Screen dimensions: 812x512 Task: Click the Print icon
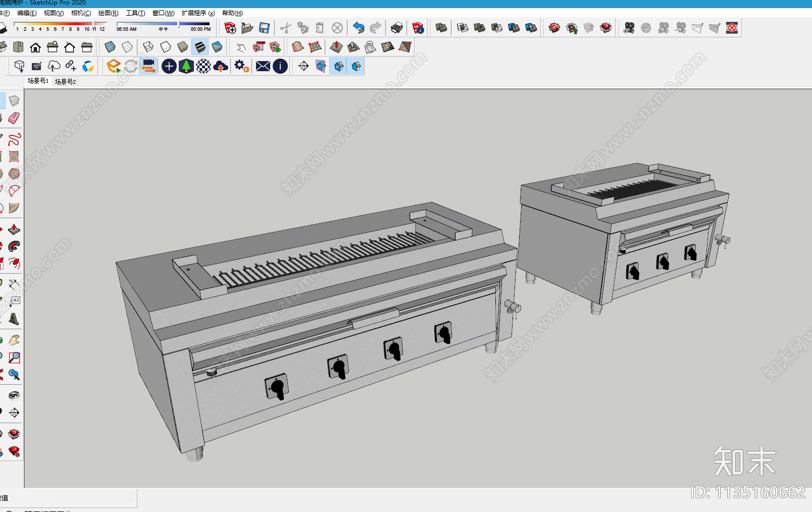point(397,28)
